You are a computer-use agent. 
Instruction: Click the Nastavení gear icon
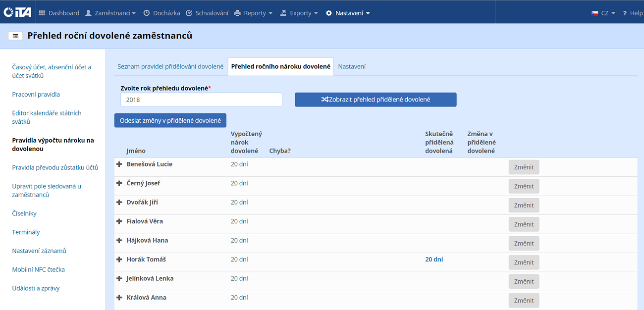click(x=329, y=13)
